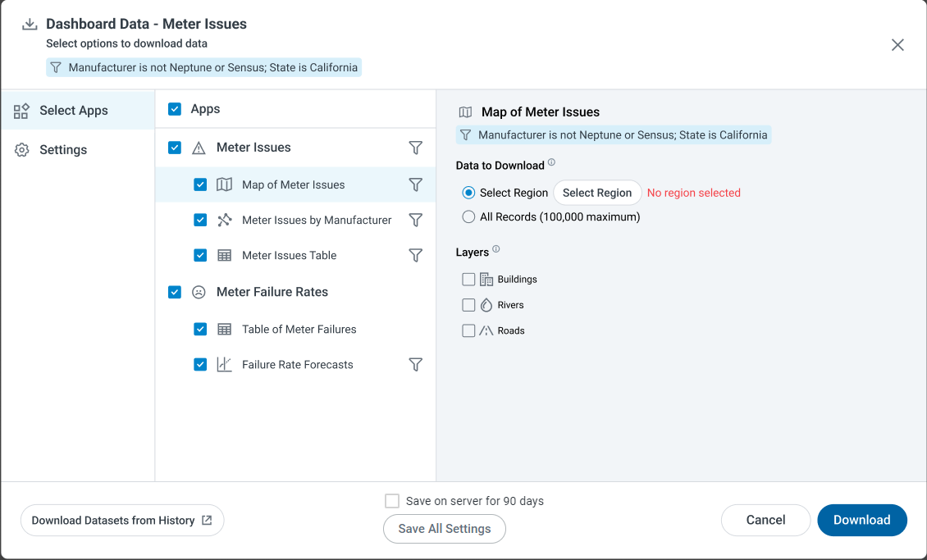Open the Meter Issues Table filter icon

click(416, 255)
